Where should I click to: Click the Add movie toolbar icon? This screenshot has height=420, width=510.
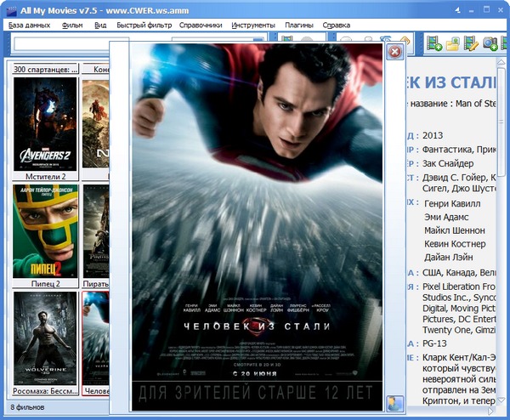pyautogui.click(x=434, y=43)
